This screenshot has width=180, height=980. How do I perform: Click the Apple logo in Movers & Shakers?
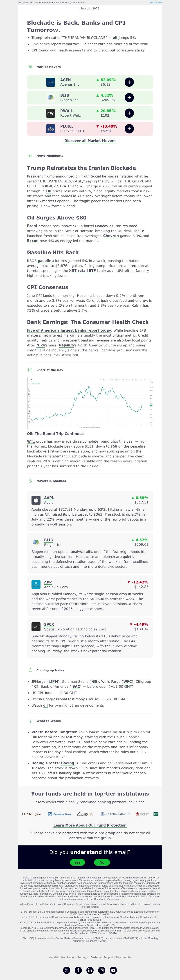(x=36, y=500)
